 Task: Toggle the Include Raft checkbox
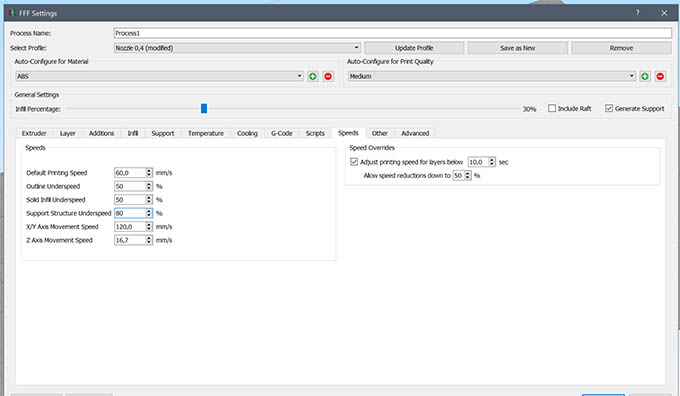(x=552, y=108)
